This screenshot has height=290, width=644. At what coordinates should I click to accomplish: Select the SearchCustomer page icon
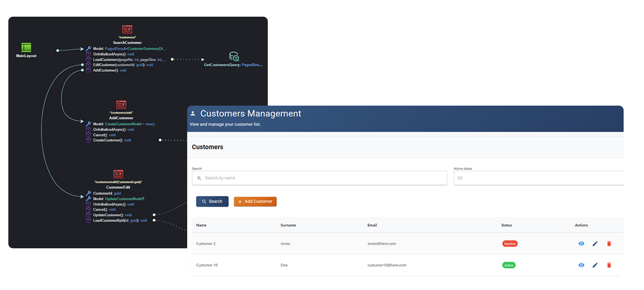pyautogui.click(x=127, y=30)
